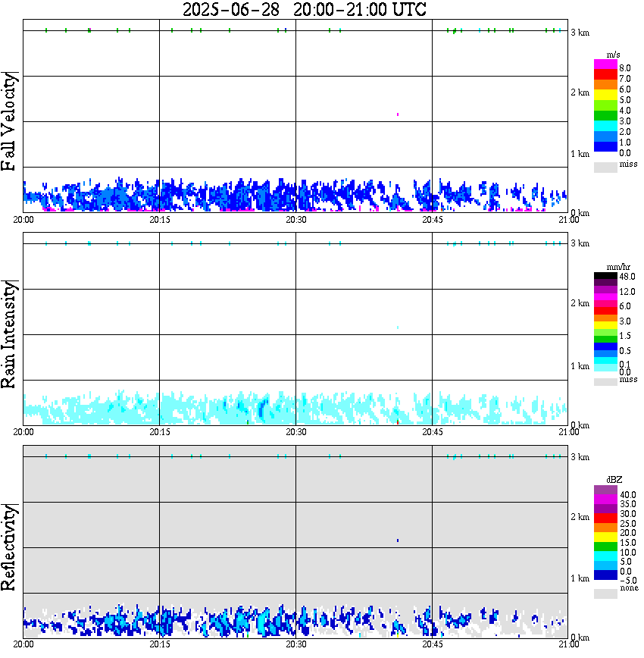Screen dimensions: 644x658
Task: Select the '12.0' value in the mm/hr legend
Action: (627, 291)
